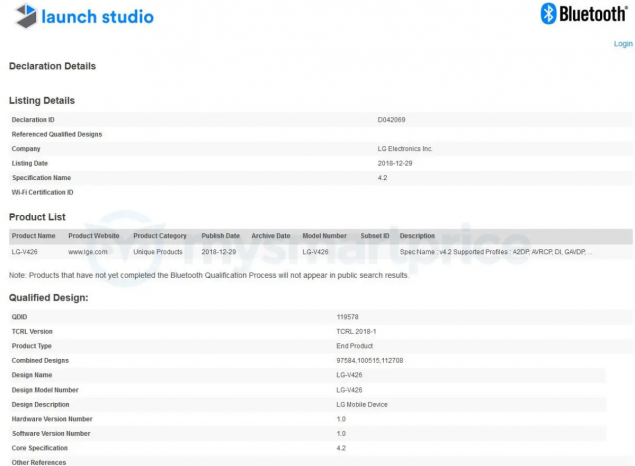Select the Product Website column header
This screenshot has width=635, height=466.
tap(94, 236)
